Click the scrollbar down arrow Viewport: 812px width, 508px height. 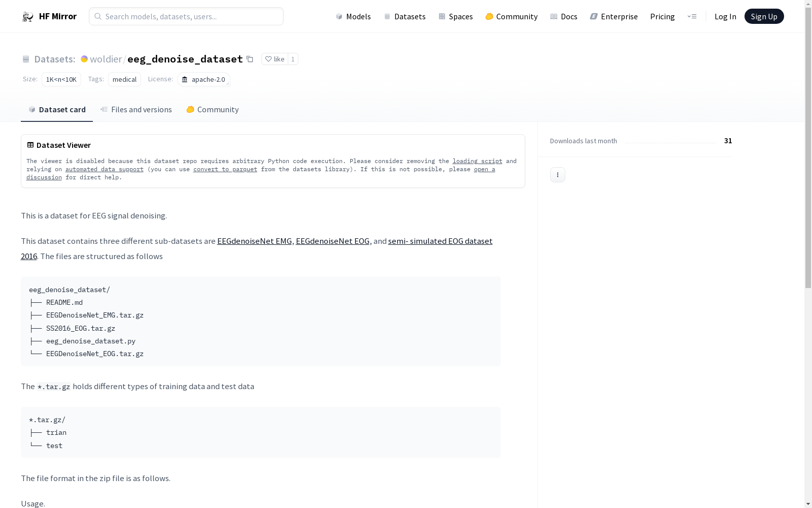click(x=808, y=504)
